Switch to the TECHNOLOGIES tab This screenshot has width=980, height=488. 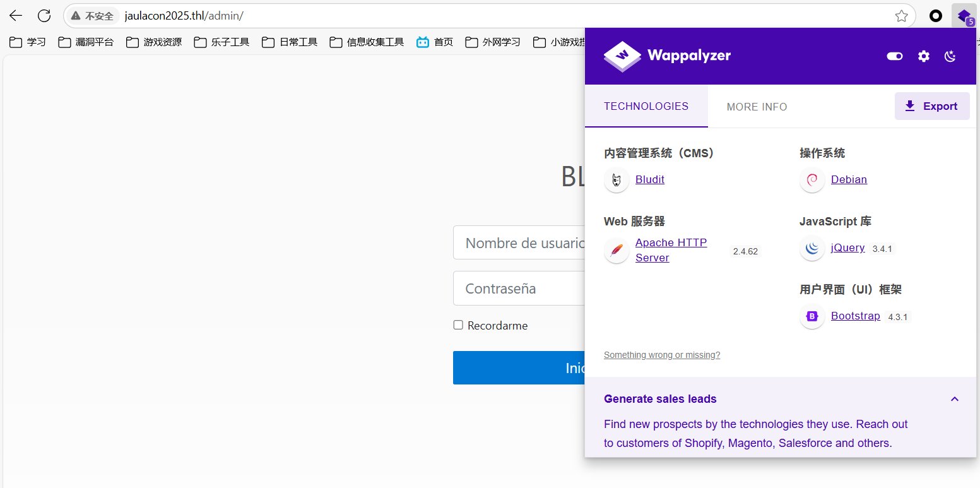point(646,106)
